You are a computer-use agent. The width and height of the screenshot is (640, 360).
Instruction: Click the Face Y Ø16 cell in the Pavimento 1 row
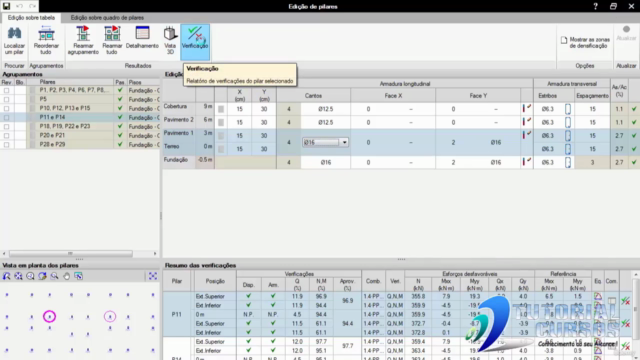pos(496,142)
